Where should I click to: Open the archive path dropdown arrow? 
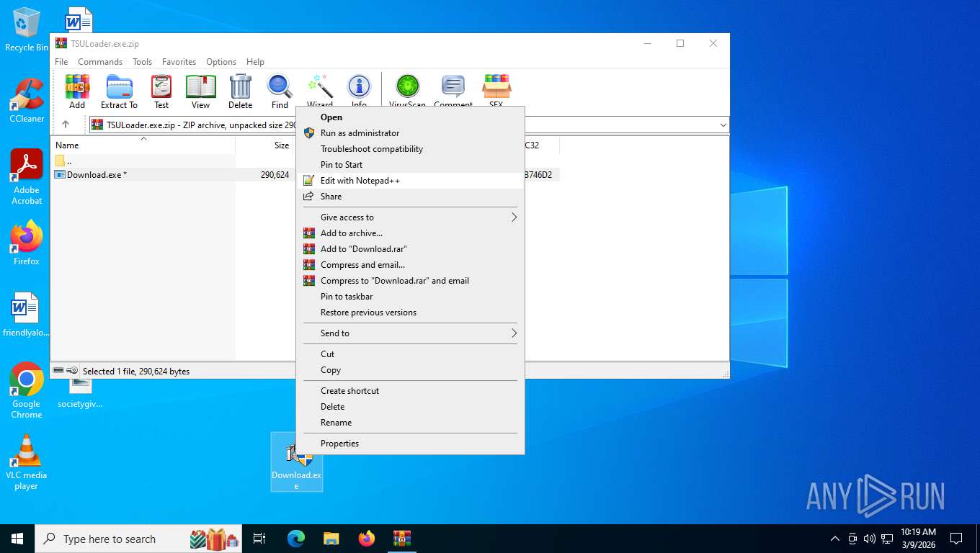coord(723,125)
